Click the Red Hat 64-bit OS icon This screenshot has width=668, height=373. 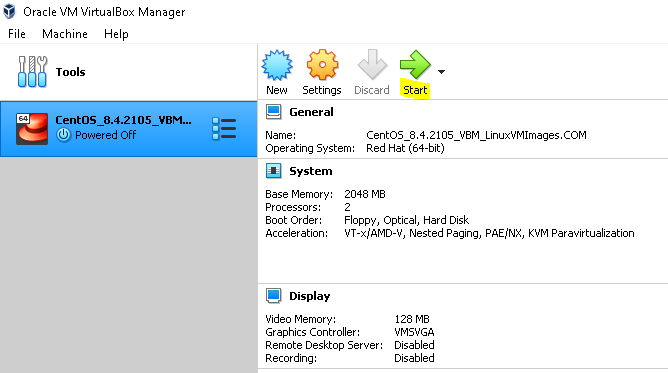32,129
